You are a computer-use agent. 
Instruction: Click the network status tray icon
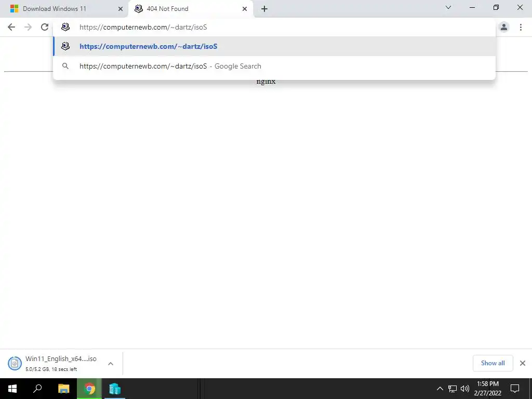coord(453,389)
